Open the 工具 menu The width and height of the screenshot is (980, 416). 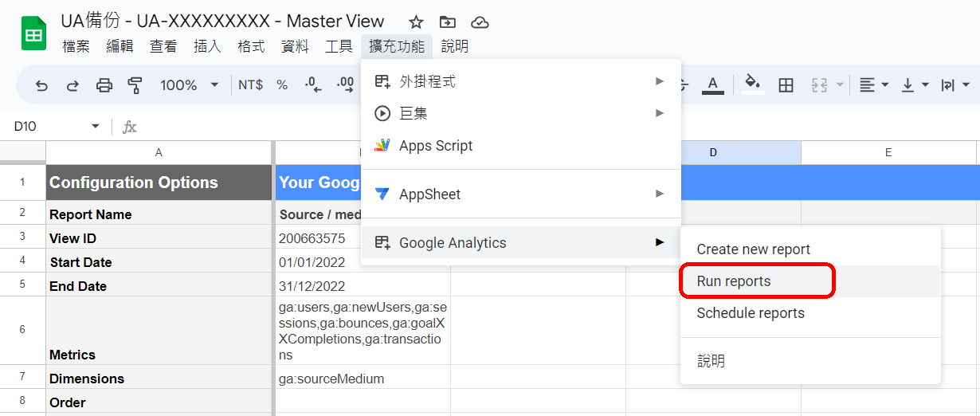339,47
